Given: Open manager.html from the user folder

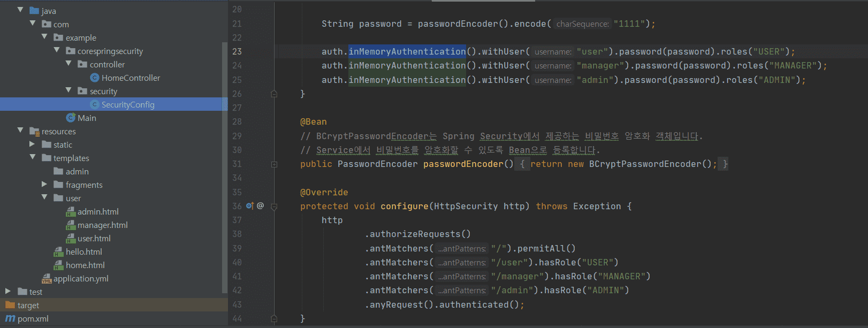Looking at the screenshot, I should click(102, 225).
